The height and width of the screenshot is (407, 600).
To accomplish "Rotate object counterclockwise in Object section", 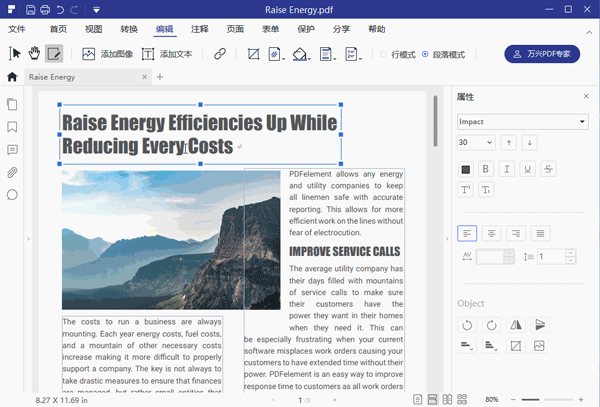I will (466, 325).
